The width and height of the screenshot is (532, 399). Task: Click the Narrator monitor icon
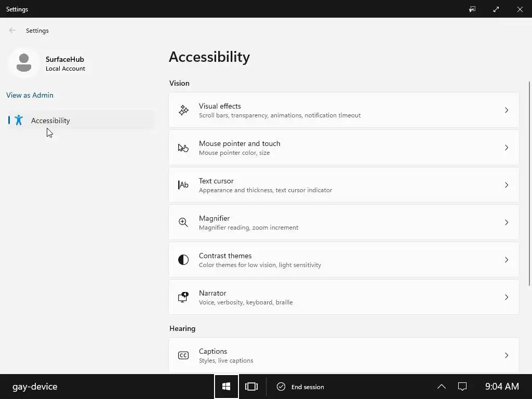click(183, 297)
